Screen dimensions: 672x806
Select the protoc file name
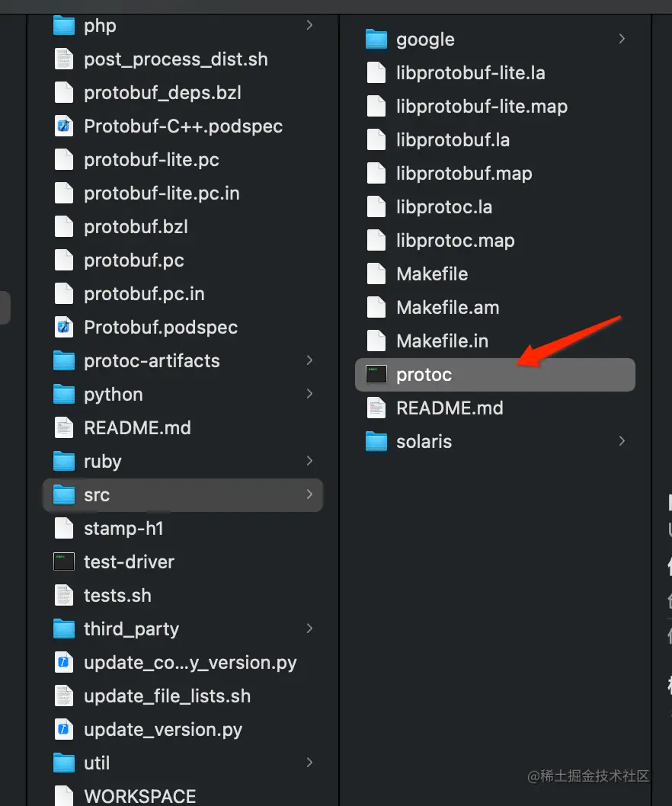424,375
